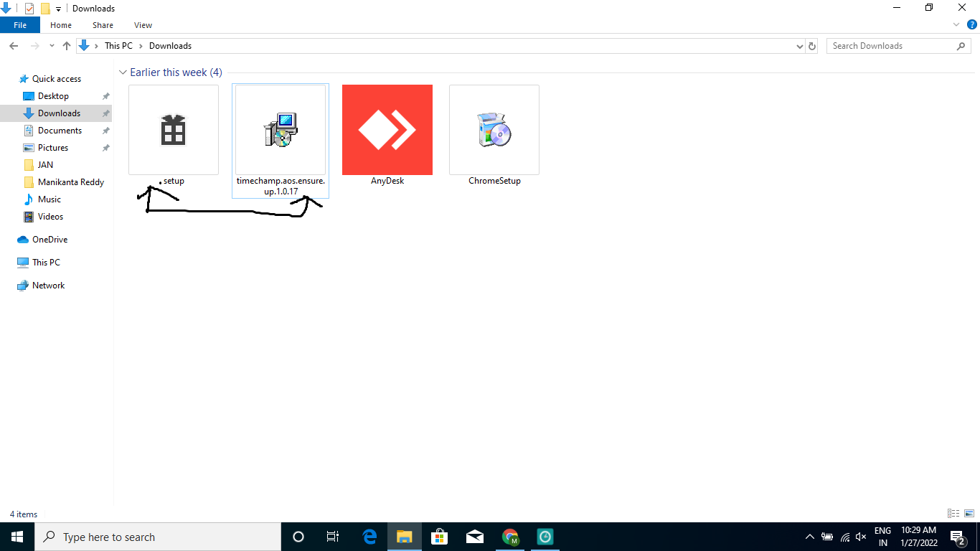Viewport: 980px width, 551px height.
Task: Select the setup file icon
Action: pyautogui.click(x=174, y=130)
